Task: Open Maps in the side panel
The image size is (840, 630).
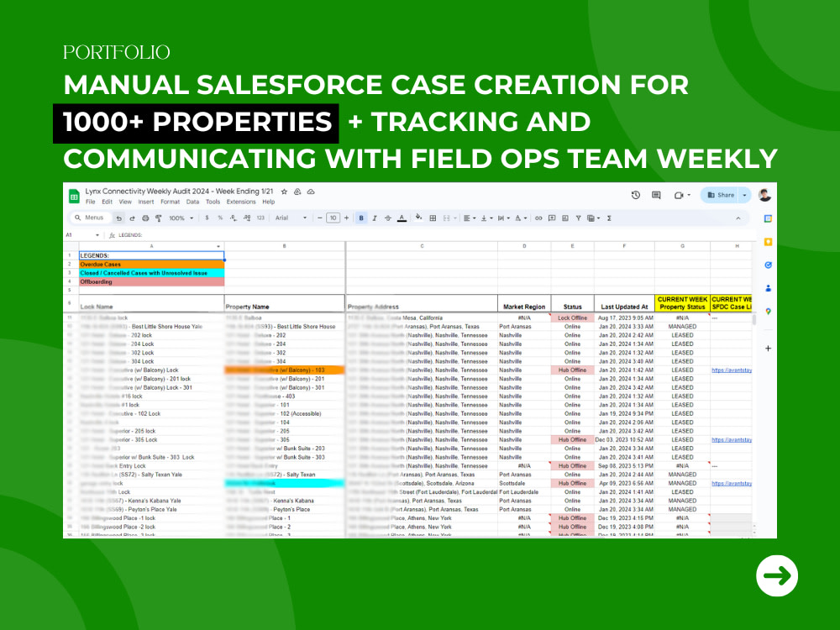Action: click(768, 312)
